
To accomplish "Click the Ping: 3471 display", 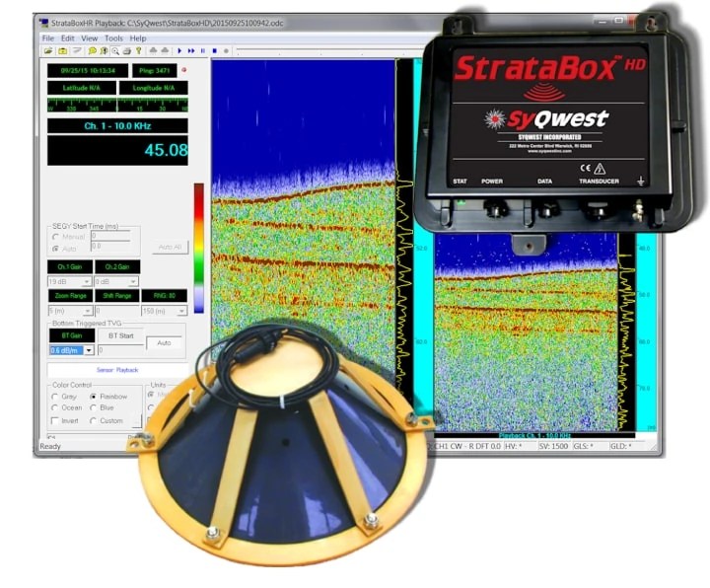I will point(155,71).
